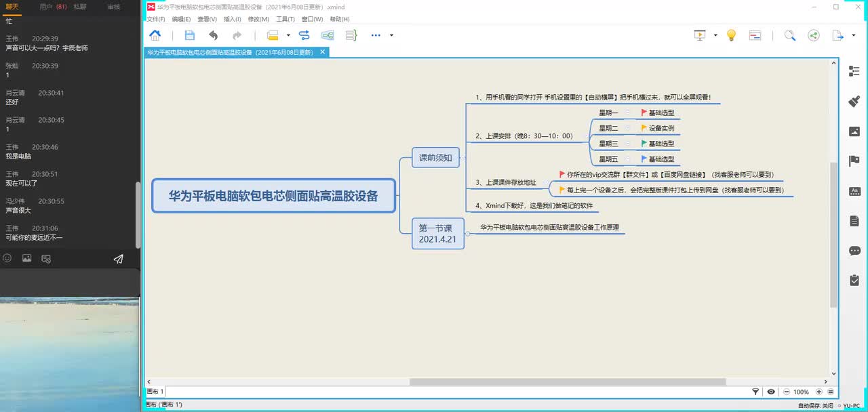The height and width of the screenshot is (412, 868).
Task: Click the export file icon
Action: 838,35
